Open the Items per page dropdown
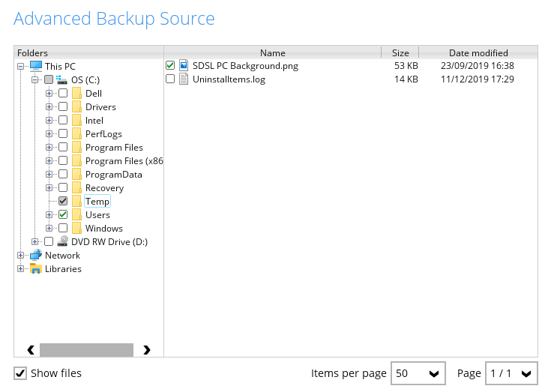 [x=418, y=373]
